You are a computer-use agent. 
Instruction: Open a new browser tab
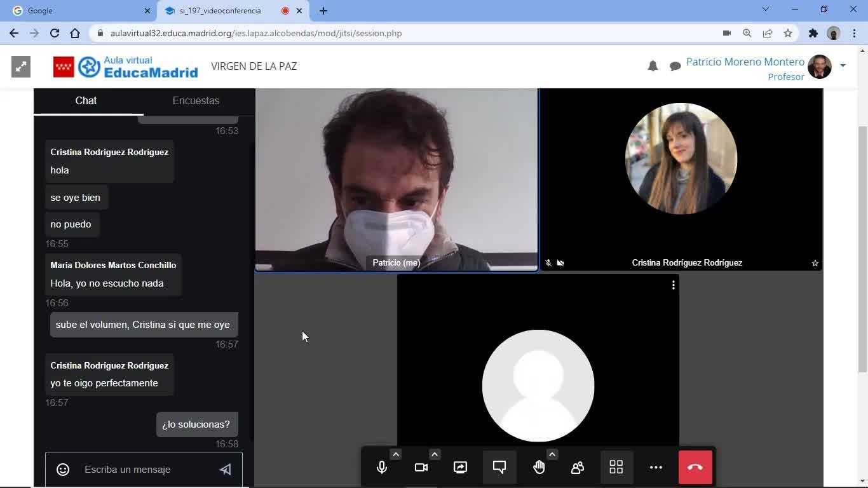coord(323,11)
